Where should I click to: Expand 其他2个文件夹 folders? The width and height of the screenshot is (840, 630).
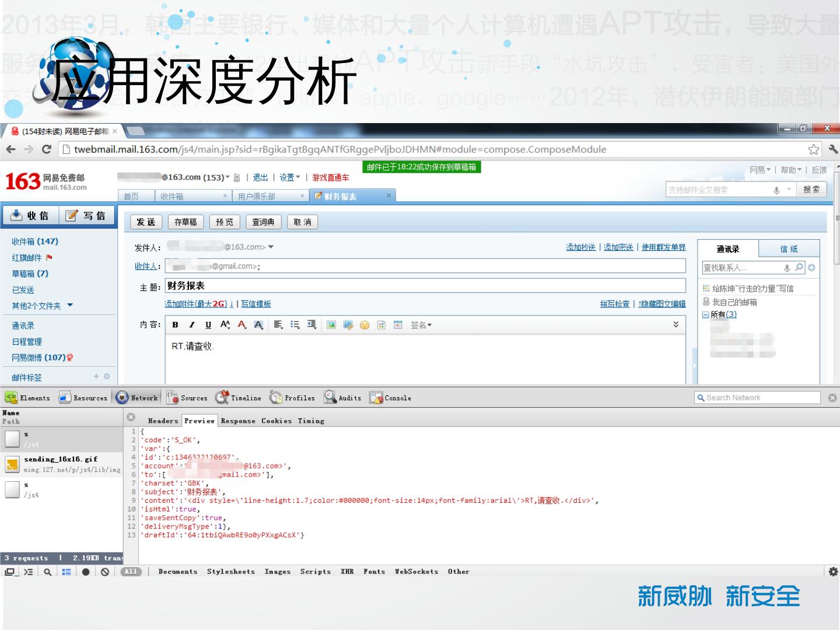70,305
